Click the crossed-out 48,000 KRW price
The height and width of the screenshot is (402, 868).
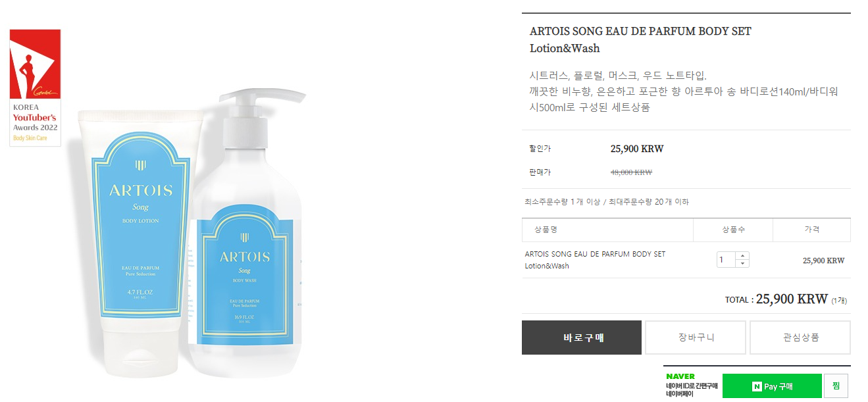click(631, 172)
